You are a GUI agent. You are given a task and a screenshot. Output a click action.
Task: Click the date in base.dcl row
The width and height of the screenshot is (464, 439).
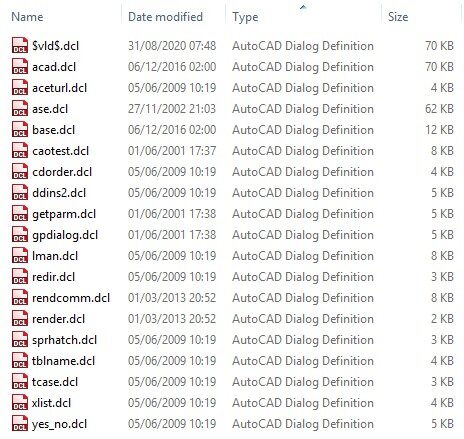[x=172, y=130]
